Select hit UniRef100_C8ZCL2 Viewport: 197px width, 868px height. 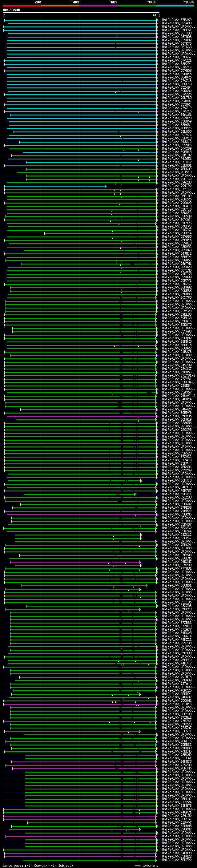click(176, 535)
